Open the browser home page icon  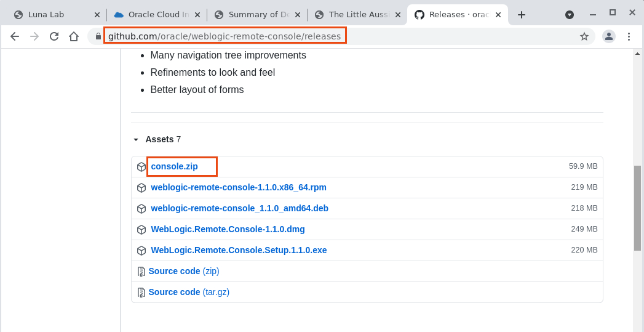point(74,36)
